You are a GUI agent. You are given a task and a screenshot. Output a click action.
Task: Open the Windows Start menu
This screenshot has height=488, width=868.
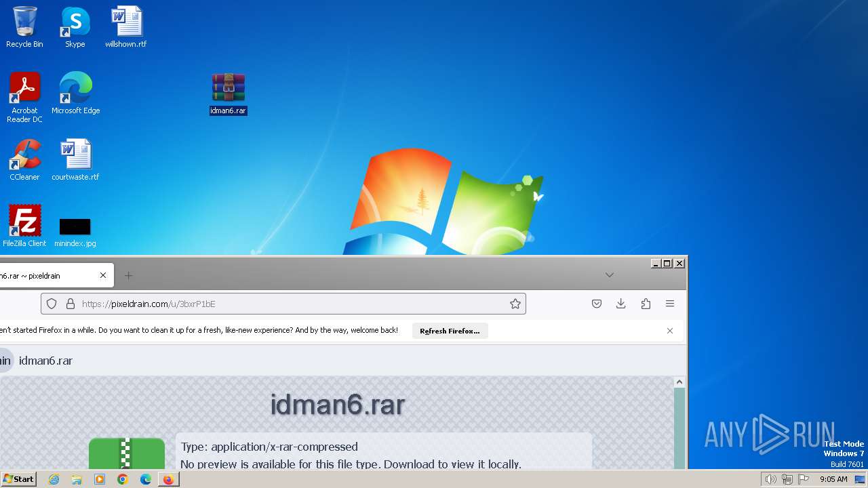pos(18,479)
